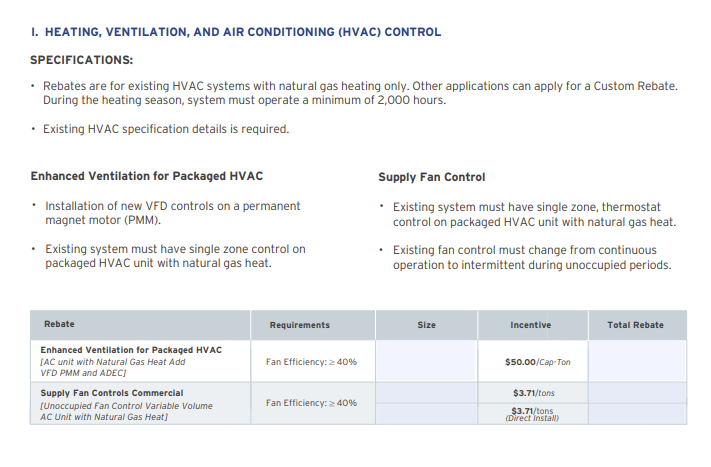Click upper Size field for Supply Fan Controls

click(427, 393)
